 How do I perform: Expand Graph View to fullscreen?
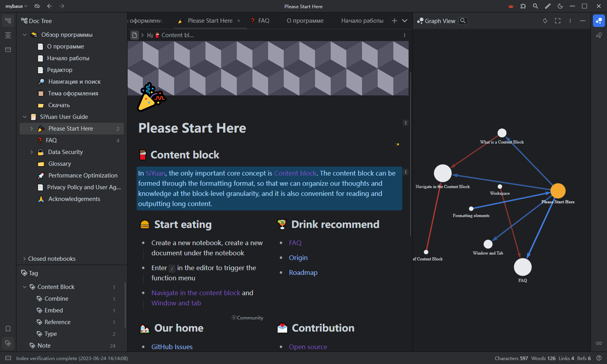[x=558, y=21]
